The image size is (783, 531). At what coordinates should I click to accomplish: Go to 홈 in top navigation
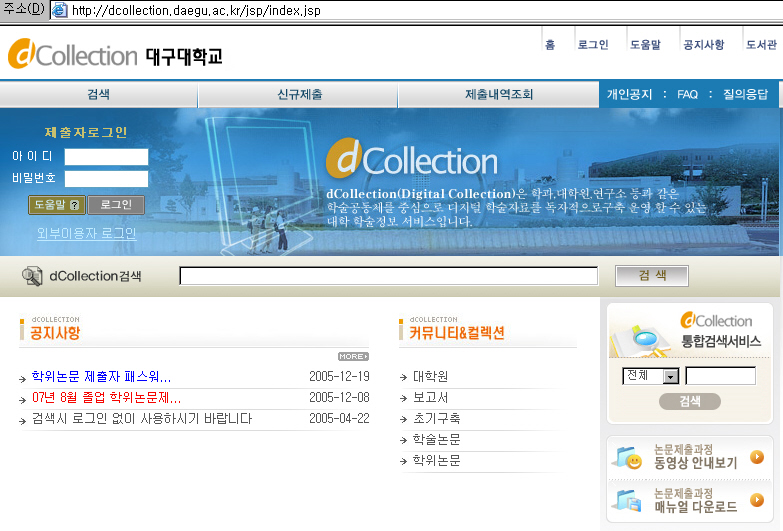550,45
